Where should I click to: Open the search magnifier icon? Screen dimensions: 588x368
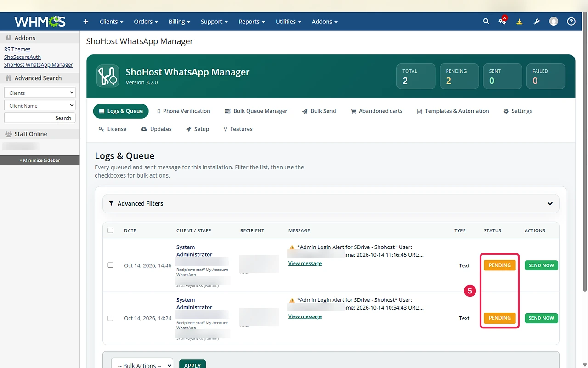point(486,22)
